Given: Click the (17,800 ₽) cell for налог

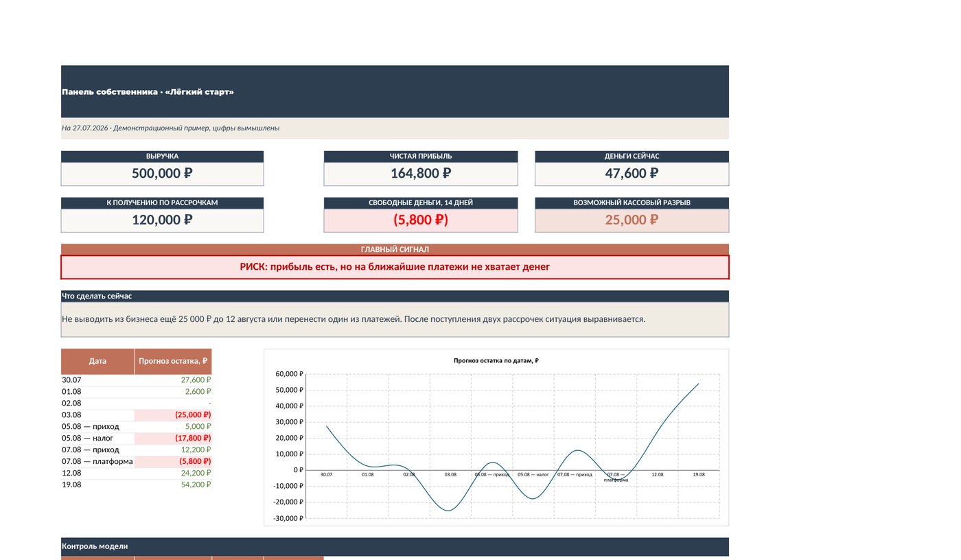Looking at the screenshot, I should pyautogui.click(x=173, y=439).
